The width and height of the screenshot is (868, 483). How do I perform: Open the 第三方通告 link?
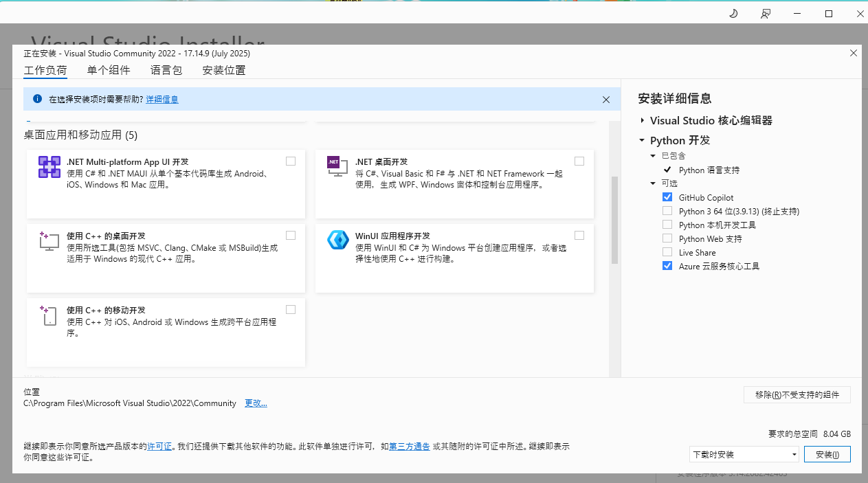pyautogui.click(x=410, y=447)
